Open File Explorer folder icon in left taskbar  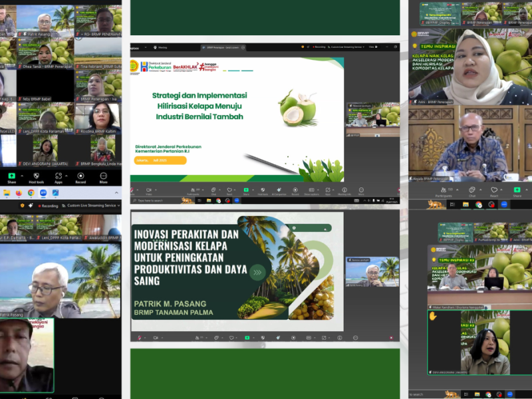[x=7, y=193]
